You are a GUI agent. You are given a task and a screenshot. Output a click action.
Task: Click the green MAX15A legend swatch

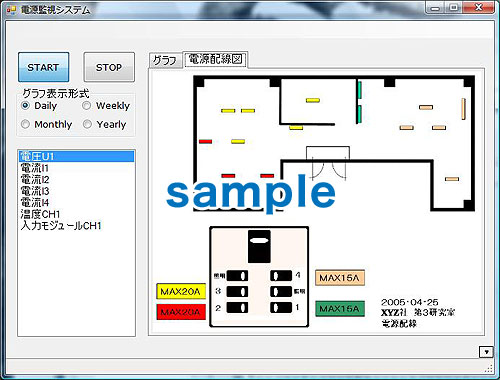340,309
